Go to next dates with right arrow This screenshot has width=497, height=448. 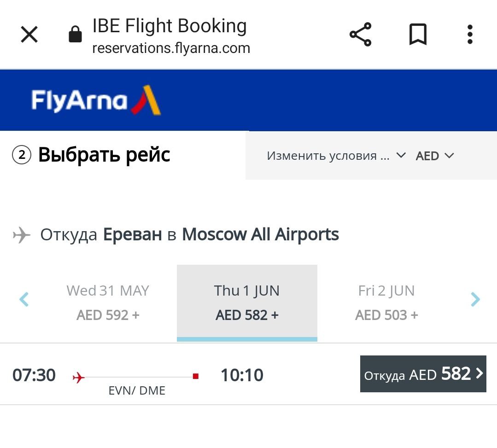click(475, 300)
